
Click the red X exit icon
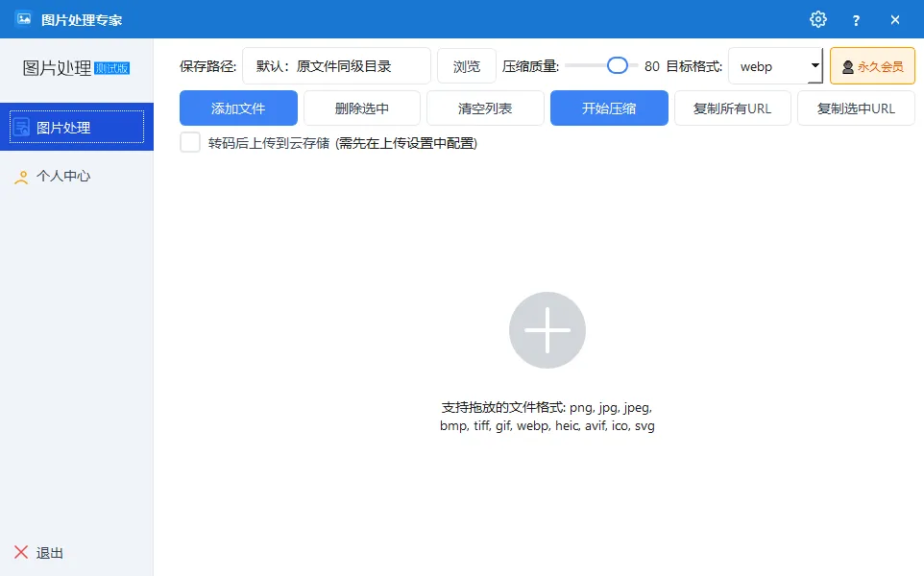coord(21,552)
